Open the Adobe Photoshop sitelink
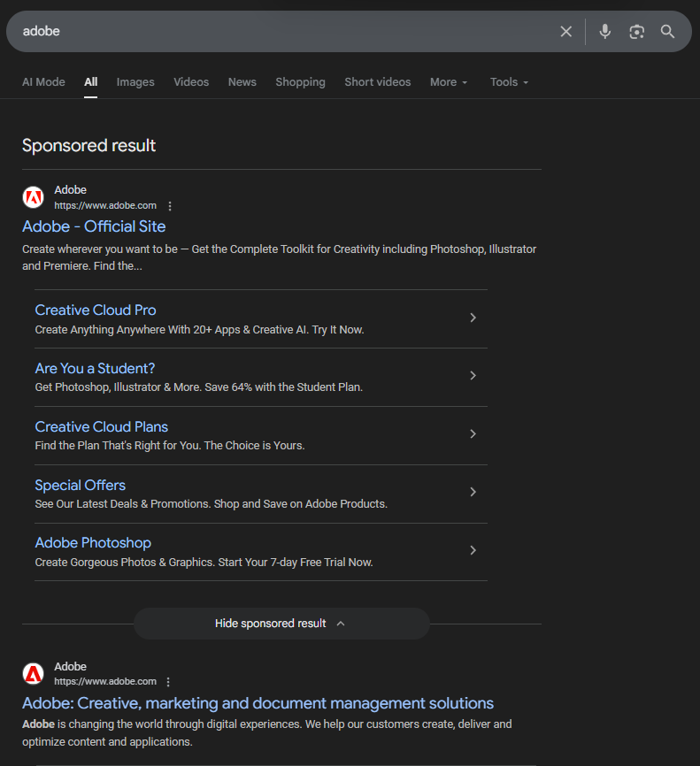 (x=93, y=543)
